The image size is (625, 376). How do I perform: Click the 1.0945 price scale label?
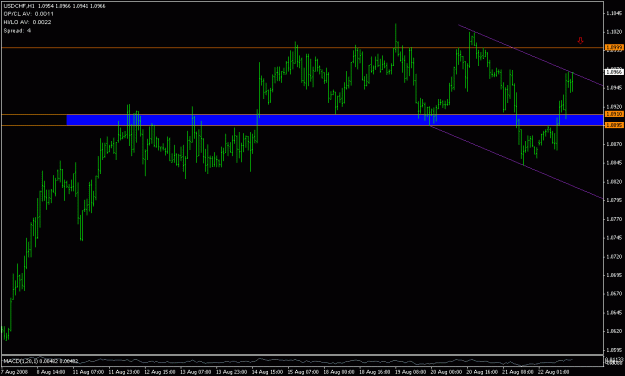pos(614,88)
